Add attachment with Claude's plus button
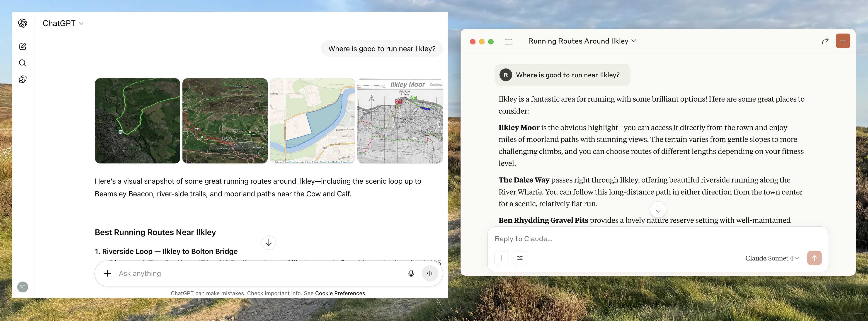Screen dimensions: 868x321 (501, 258)
